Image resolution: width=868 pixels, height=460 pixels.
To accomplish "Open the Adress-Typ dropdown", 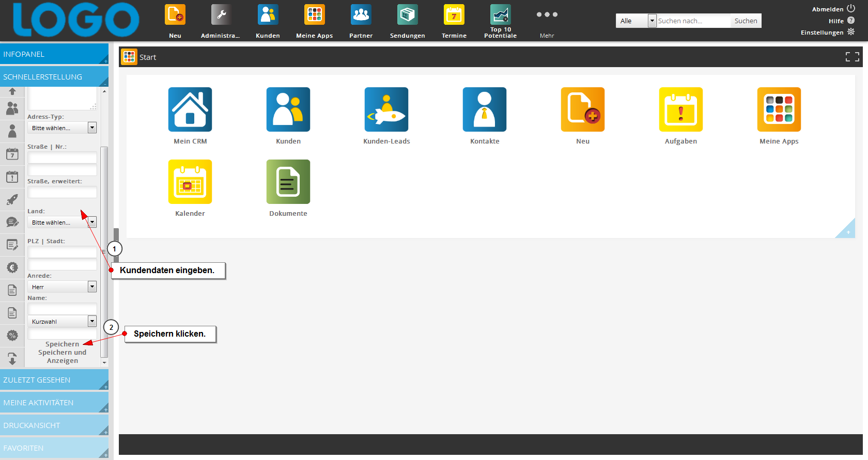I will (x=61, y=128).
